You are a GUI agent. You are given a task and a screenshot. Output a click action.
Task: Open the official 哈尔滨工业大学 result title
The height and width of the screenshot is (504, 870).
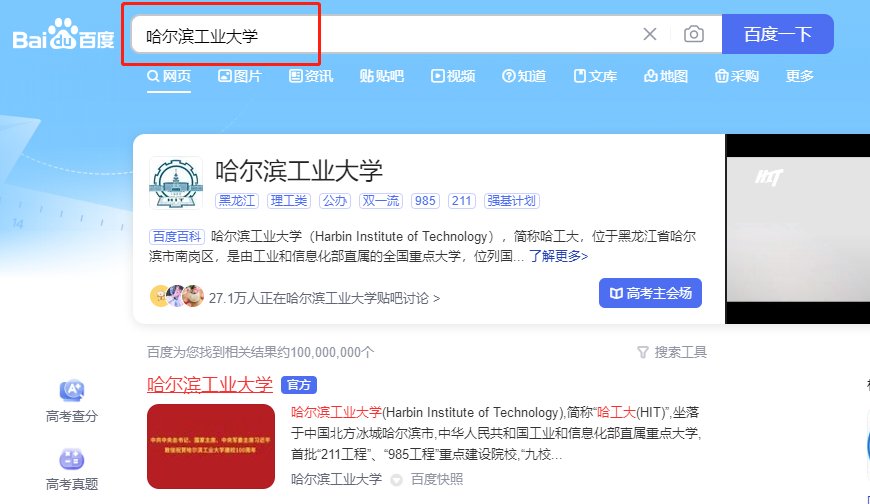tap(210, 384)
